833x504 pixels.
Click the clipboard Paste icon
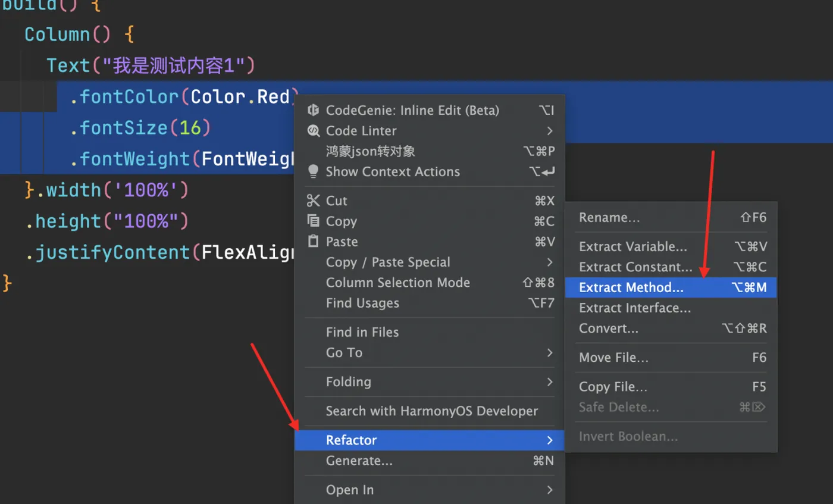(313, 241)
